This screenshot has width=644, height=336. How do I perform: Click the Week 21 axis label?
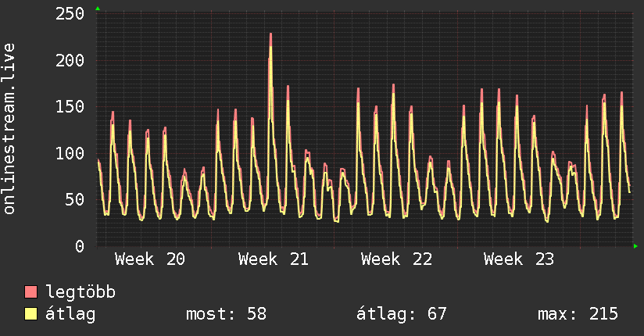(273, 259)
